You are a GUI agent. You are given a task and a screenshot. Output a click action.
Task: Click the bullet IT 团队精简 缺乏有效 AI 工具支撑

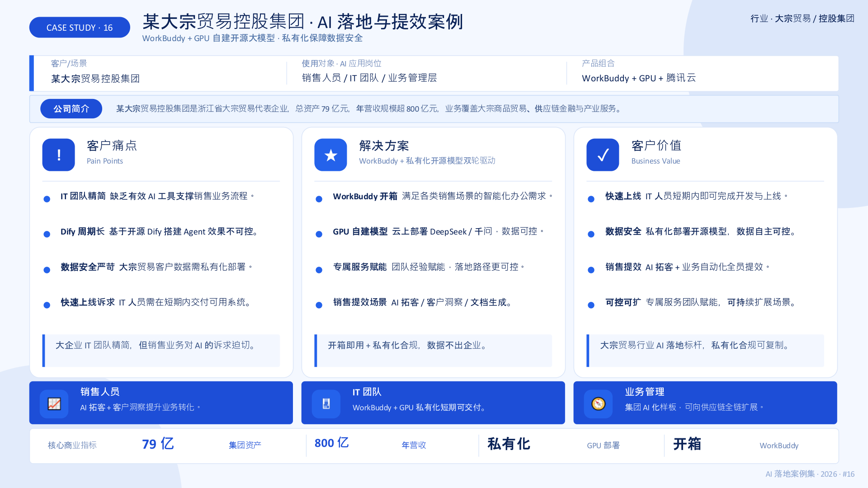click(x=157, y=196)
